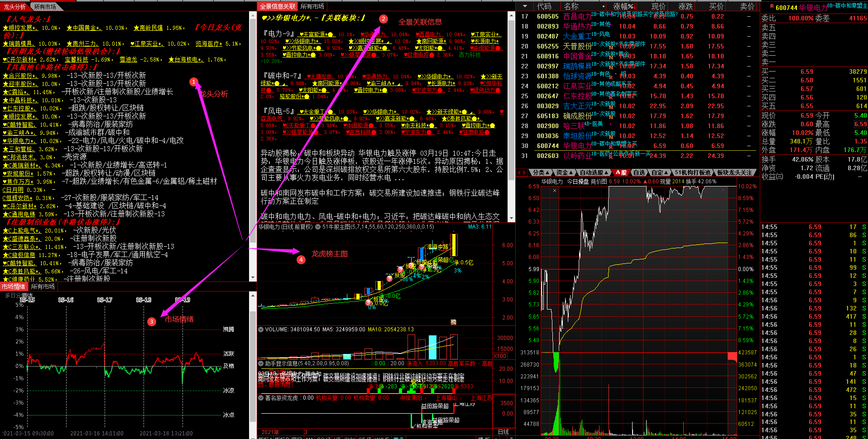Screen dimensions: 868x439
Task: Sort stock list by 涨跌 column
Action: coord(686,6)
